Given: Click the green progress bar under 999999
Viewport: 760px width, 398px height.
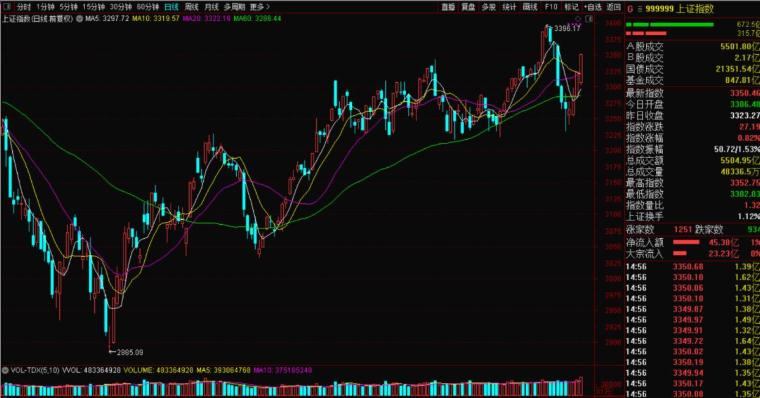Looking at the screenshot, I should tap(669, 24).
